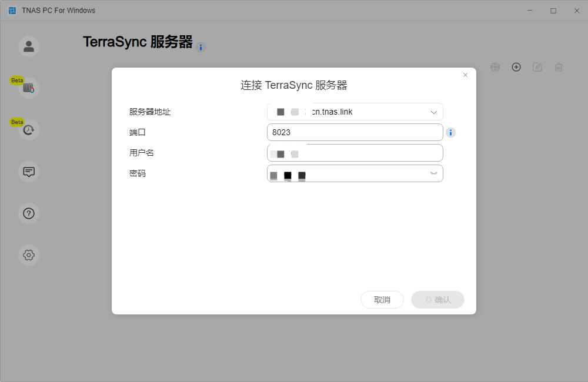Image resolution: width=588 pixels, height=382 pixels.
Task: Click the 密码 label
Action: [x=137, y=173]
